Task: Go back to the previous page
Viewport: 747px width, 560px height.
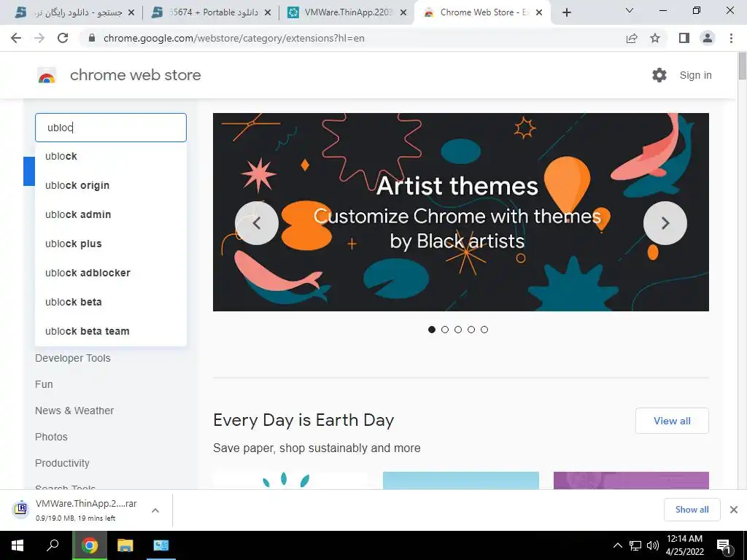Action: [x=16, y=38]
